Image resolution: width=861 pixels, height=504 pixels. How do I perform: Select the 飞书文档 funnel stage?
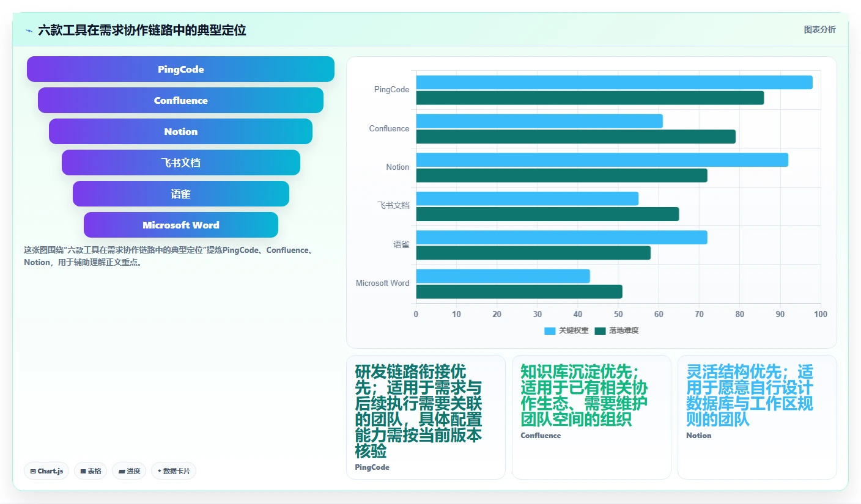click(180, 163)
